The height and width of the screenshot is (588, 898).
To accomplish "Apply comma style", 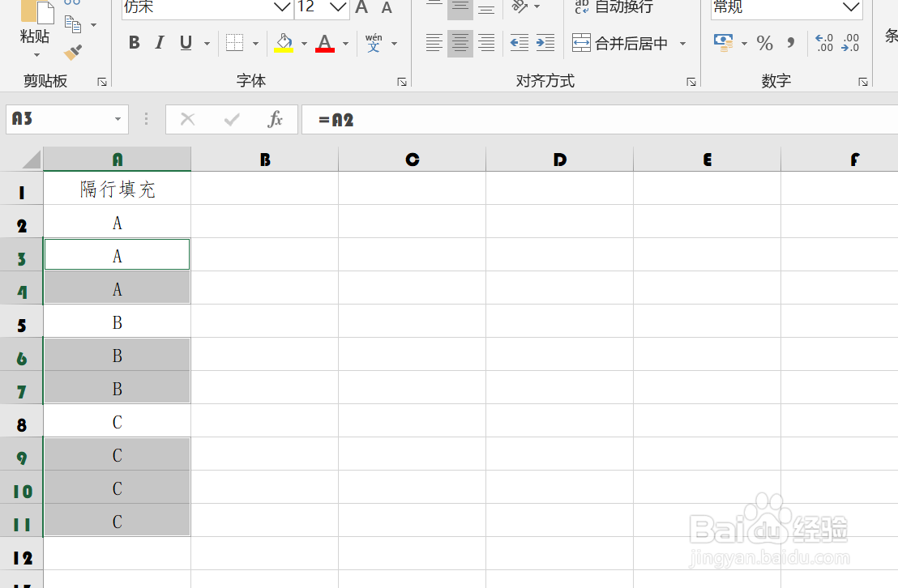I will click(791, 43).
